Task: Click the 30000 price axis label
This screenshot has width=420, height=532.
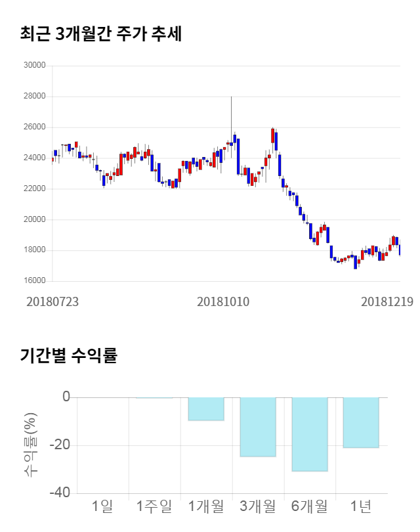Action: click(x=33, y=66)
